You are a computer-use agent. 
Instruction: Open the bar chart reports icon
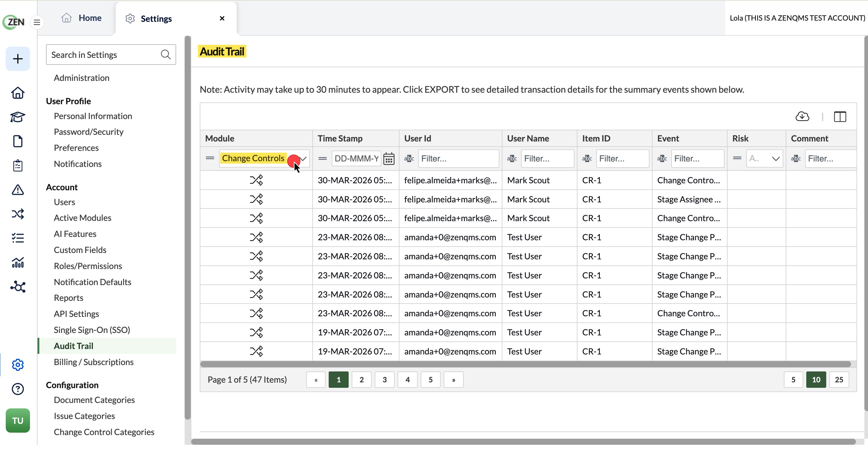pyautogui.click(x=18, y=263)
